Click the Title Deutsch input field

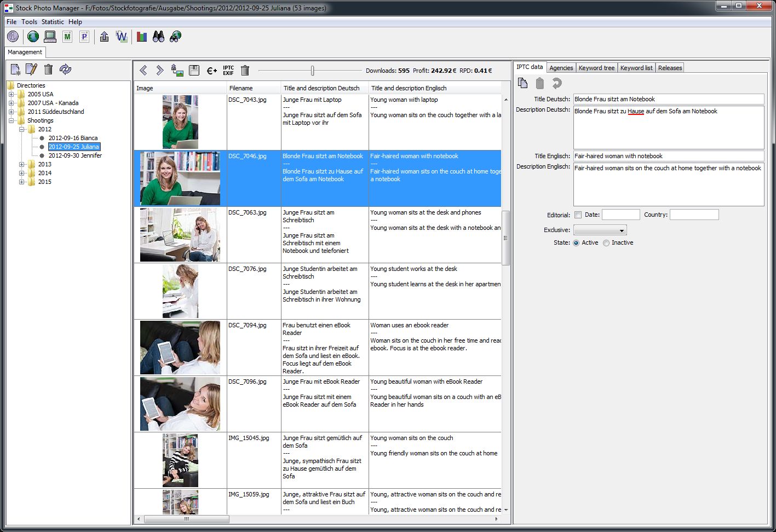[669, 99]
